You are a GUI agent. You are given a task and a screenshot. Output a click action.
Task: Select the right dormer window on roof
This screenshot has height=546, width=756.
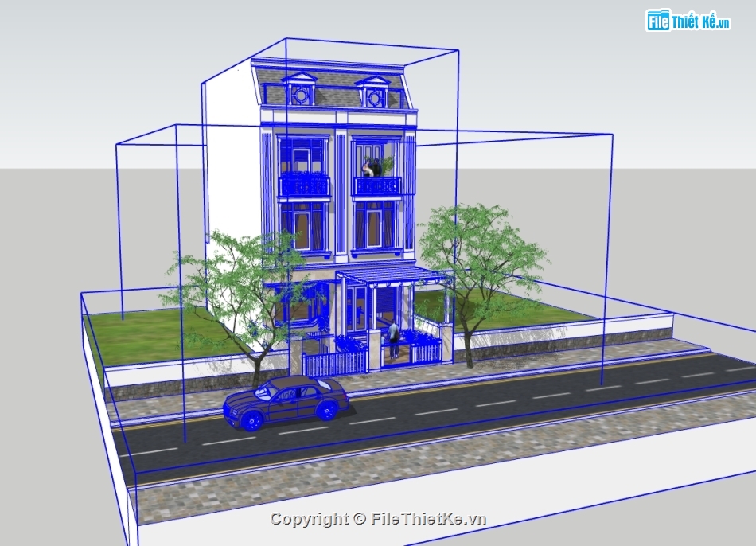pos(373,92)
